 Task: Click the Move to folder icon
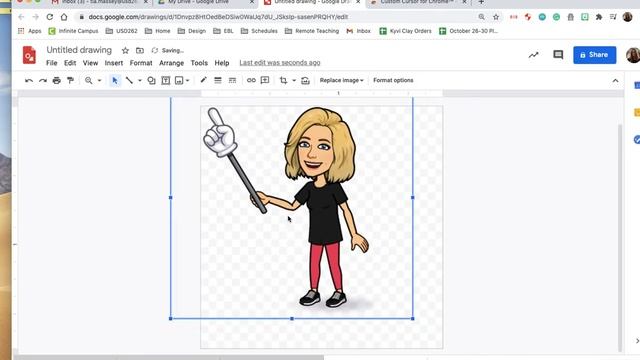point(140,51)
